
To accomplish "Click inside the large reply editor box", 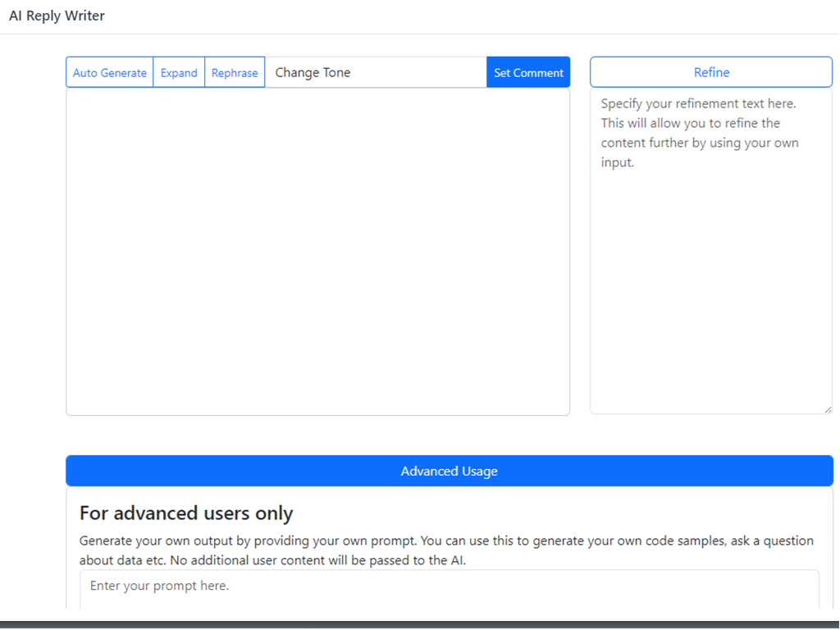I will click(317, 251).
